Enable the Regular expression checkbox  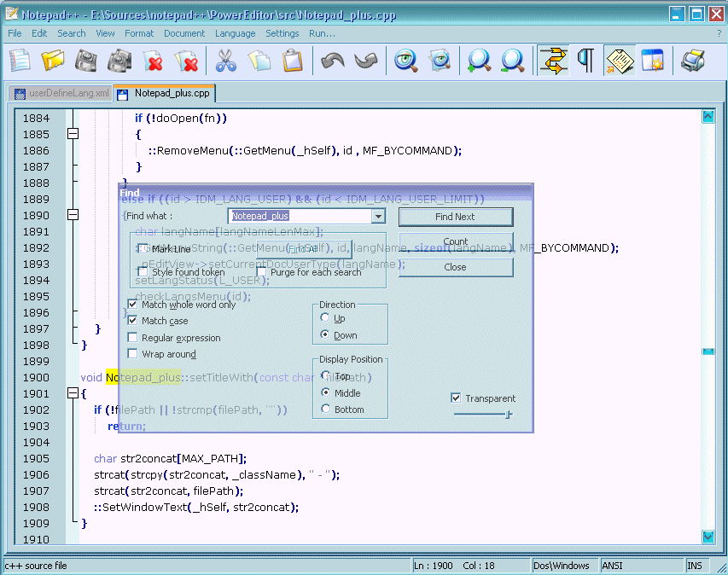(133, 337)
